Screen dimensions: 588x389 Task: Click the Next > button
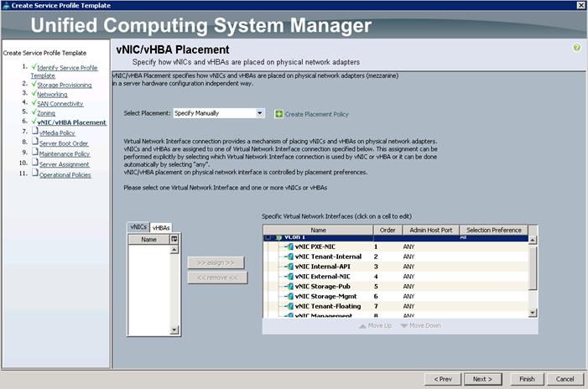pos(482,379)
